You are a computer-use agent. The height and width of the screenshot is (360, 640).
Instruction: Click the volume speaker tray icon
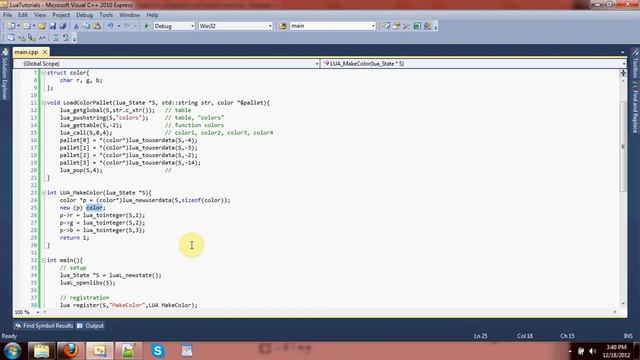tap(592, 351)
